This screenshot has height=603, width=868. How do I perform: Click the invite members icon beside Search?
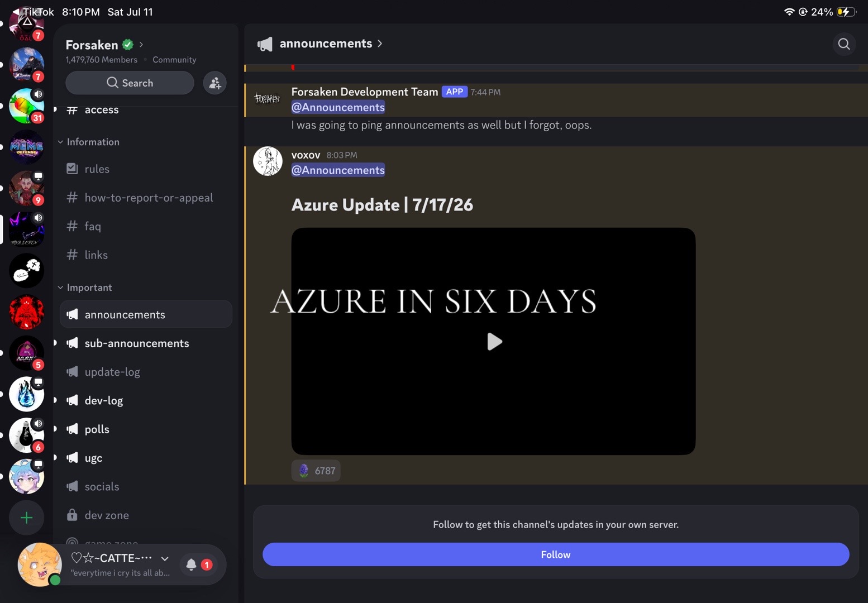click(x=214, y=83)
